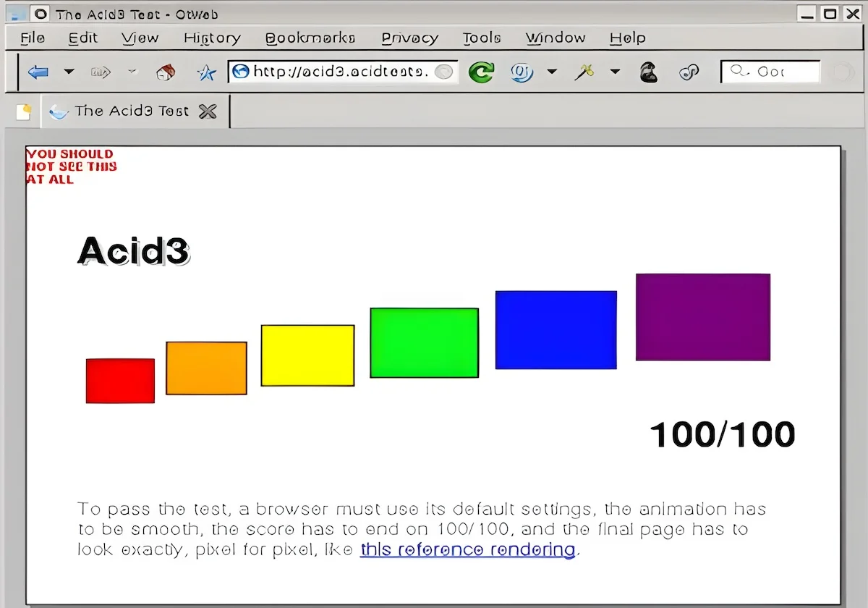Expand the back history dropdown arrow
Screen dimensions: 868x608
point(69,72)
